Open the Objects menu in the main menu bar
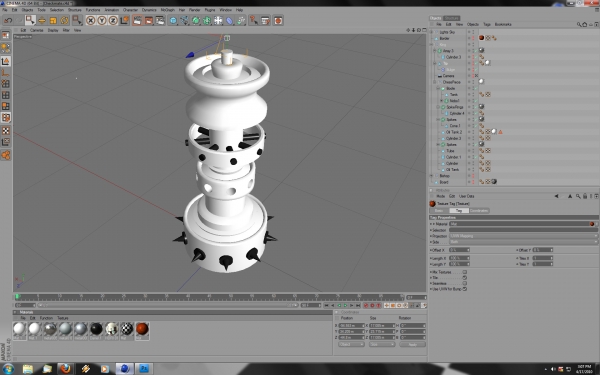The width and height of the screenshot is (600, 375). pos(27,10)
